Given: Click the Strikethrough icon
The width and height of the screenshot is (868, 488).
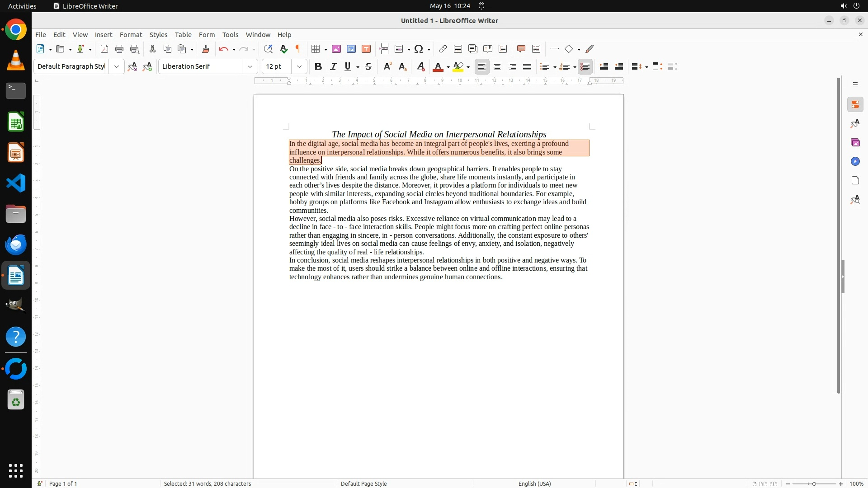Looking at the screenshot, I should [368, 67].
